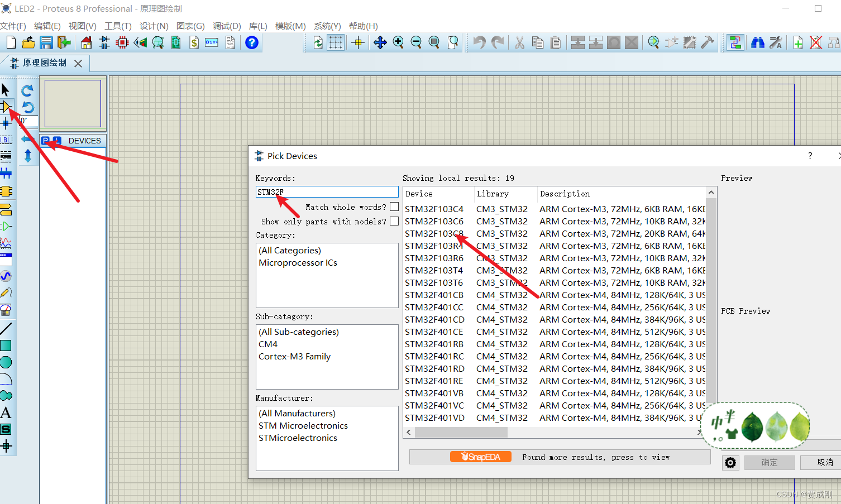Click the Keywords input field
This screenshot has height=504, width=841.
click(327, 192)
